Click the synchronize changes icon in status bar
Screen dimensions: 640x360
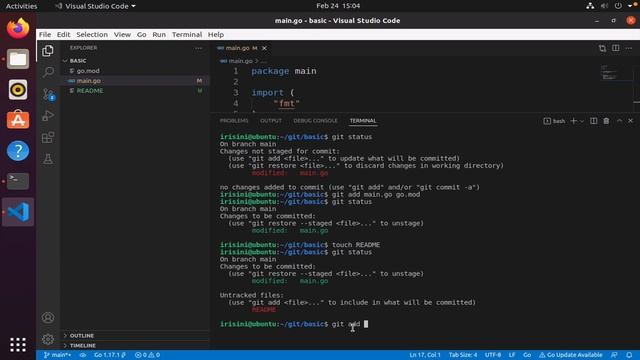click(83, 355)
